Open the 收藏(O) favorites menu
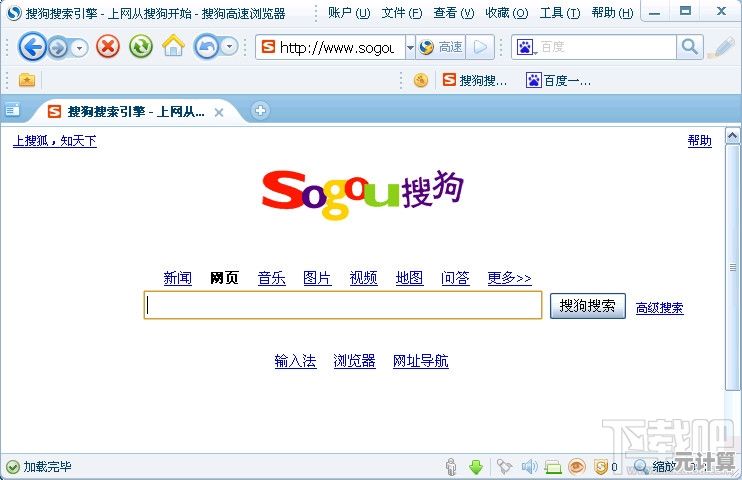This screenshot has width=742, height=480. (506, 13)
